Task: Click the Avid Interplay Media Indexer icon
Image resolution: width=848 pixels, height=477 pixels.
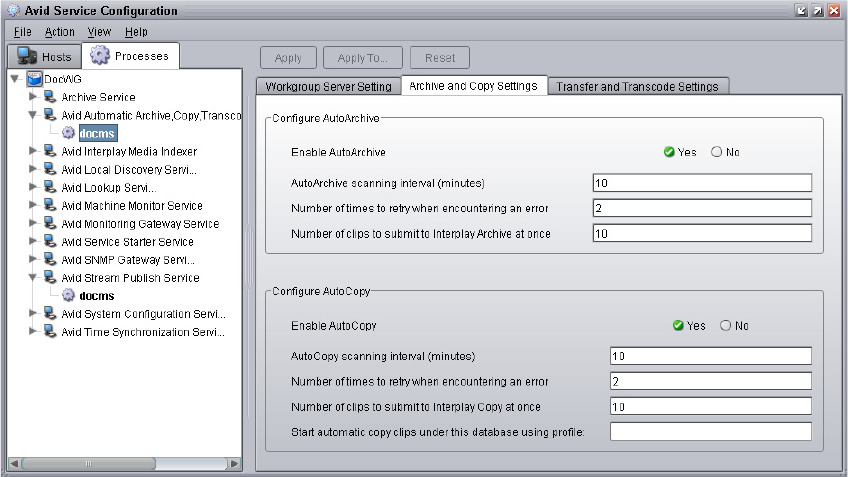Action: (x=50, y=151)
